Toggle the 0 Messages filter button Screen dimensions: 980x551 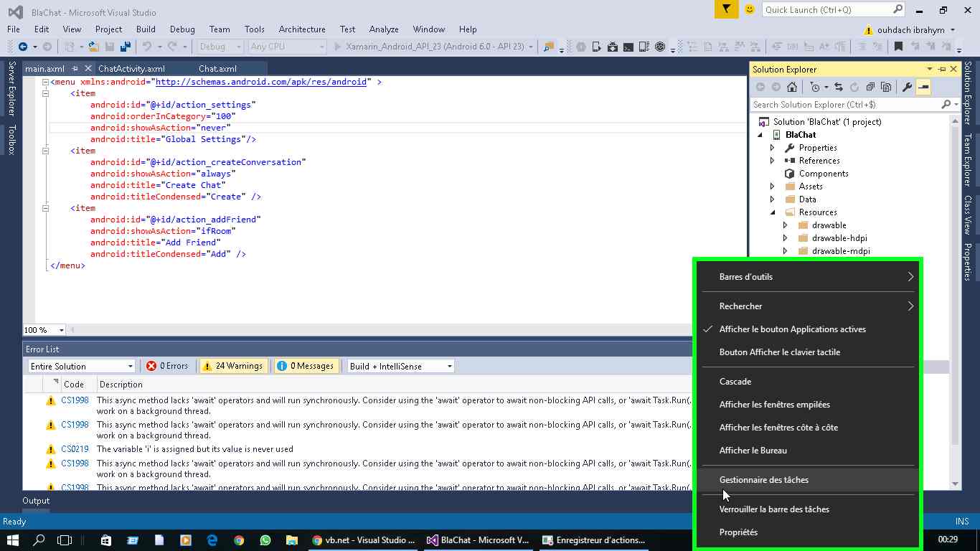coord(306,366)
